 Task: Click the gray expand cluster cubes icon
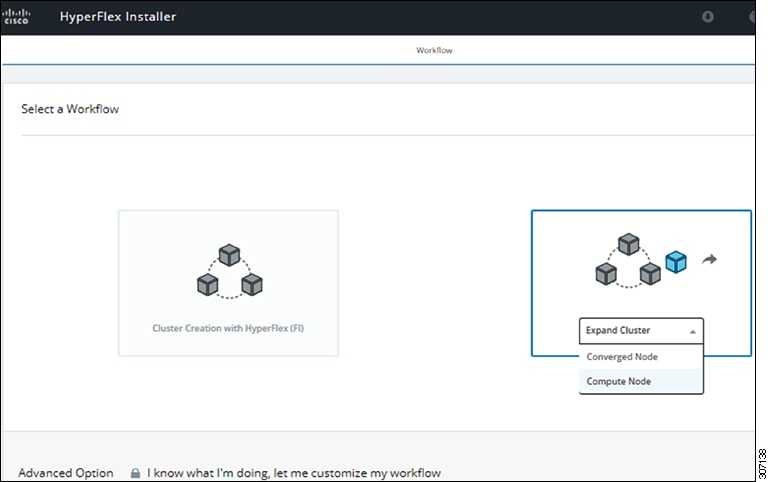[x=628, y=260]
